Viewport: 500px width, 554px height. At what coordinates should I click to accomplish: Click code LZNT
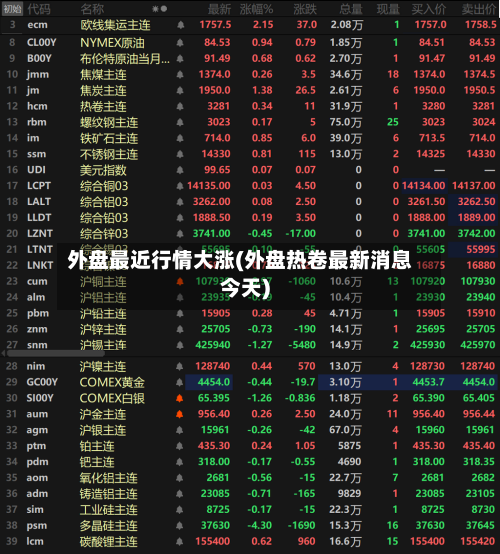(40, 234)
